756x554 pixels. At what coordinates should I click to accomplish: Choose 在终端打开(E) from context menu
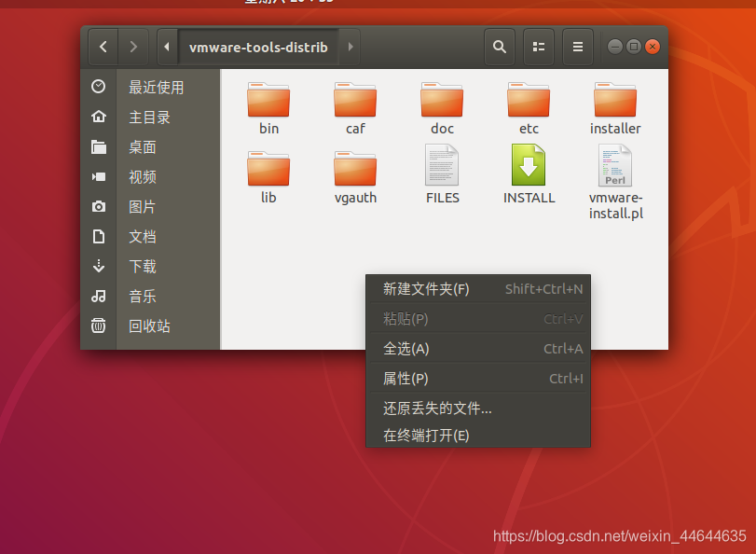[478, 436]
